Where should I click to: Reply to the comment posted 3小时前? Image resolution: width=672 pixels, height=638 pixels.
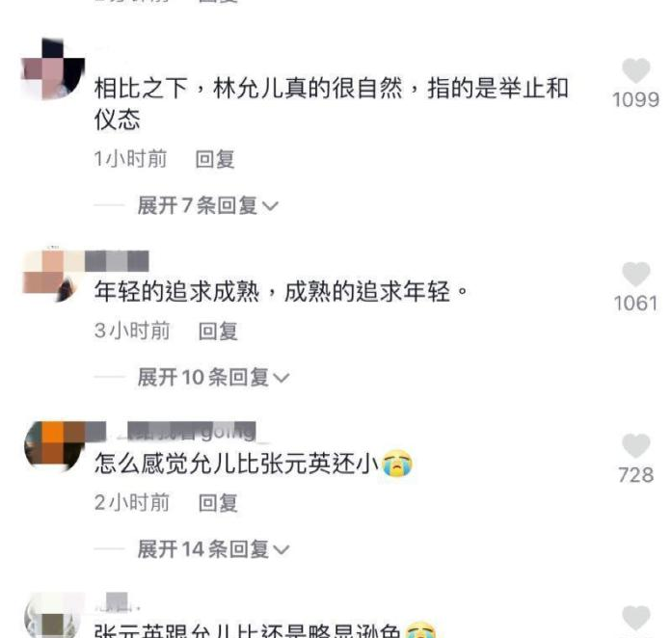(x=218, y=331)
